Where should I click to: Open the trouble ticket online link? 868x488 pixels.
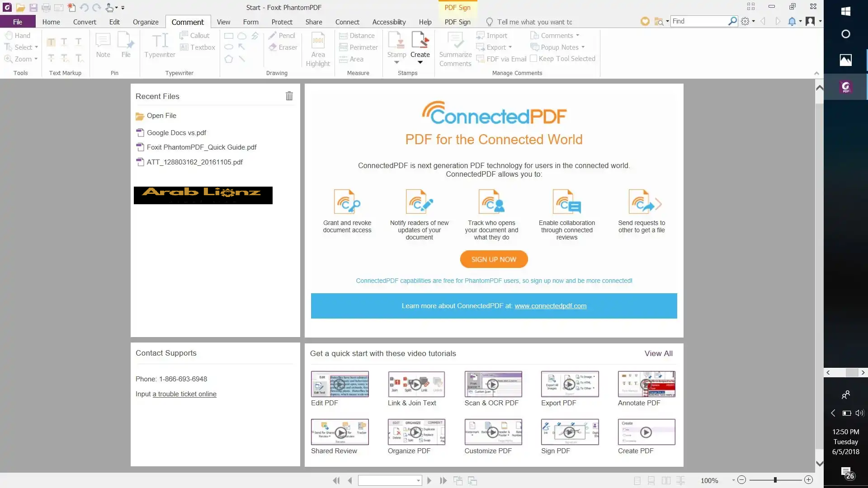click(x=184, y=394)
